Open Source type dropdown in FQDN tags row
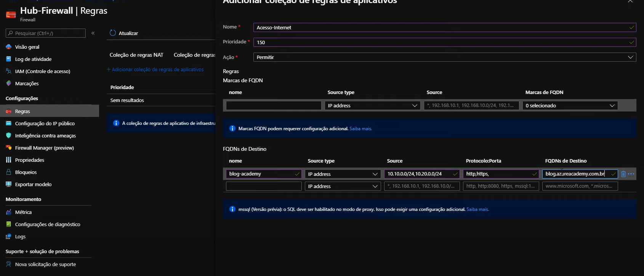The width and height of the screenshot is (644, 276). [372, 105]
